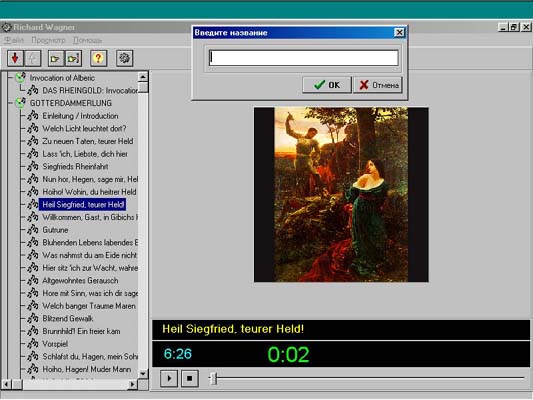This screenshot has width=533, height=400.
Task: Click the disc icon beside Invocation of Alberic
Action: tap(20, 77)
